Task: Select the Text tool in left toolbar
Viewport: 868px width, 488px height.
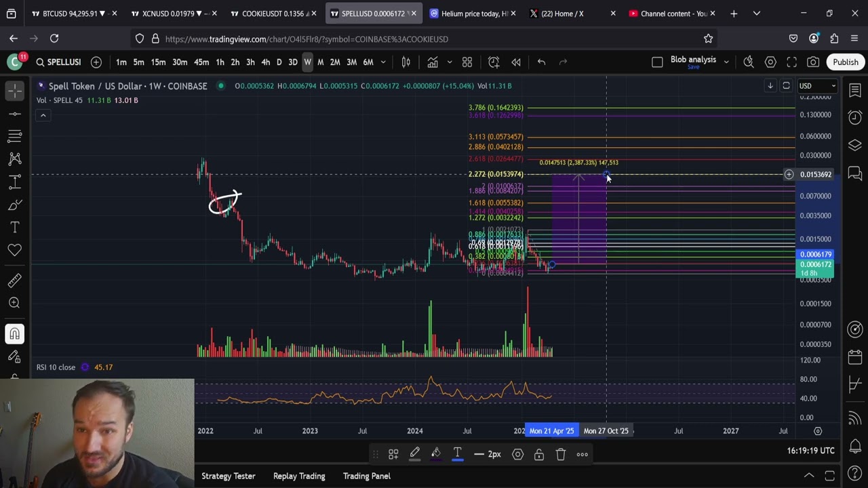Action: tap(14, 227)
